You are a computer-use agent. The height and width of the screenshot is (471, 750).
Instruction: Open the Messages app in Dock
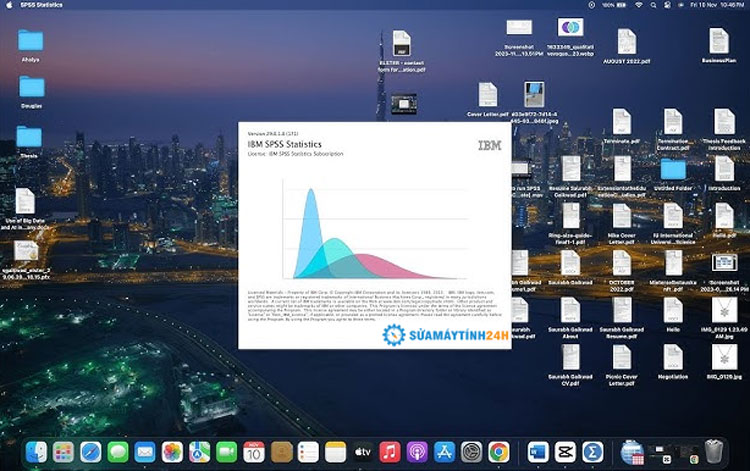pyautogui.click(x=118, y=452)
